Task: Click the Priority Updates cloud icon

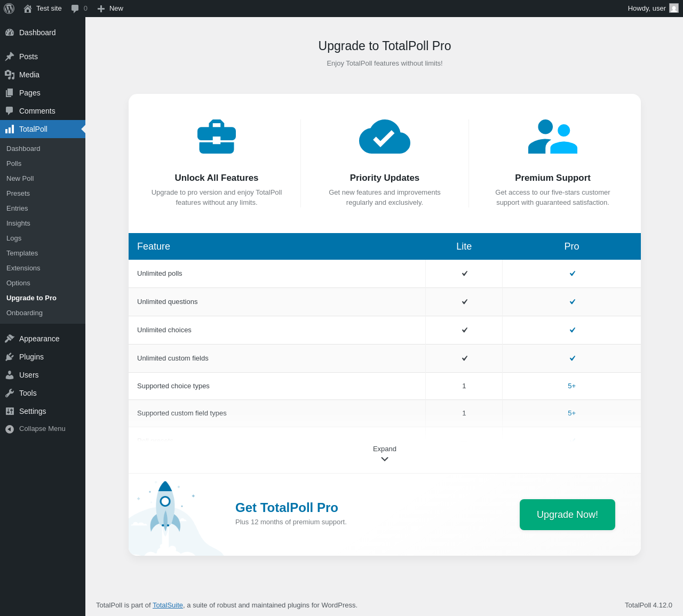Action: tap(384, 137)
